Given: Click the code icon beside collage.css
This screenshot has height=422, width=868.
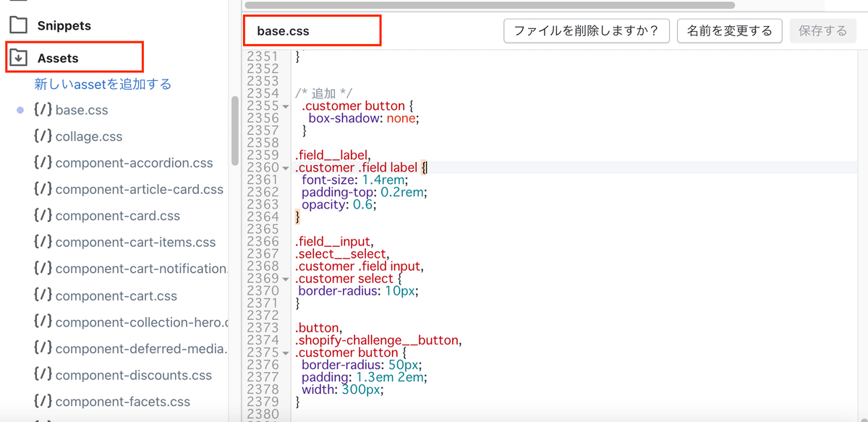Looking at the screenshot, I should (43, 136).
